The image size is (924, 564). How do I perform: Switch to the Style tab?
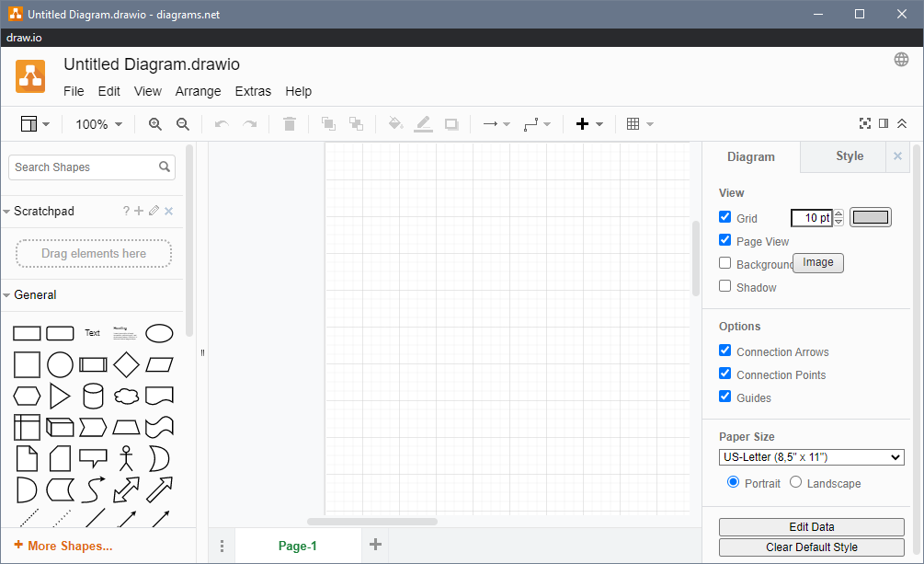849,156
